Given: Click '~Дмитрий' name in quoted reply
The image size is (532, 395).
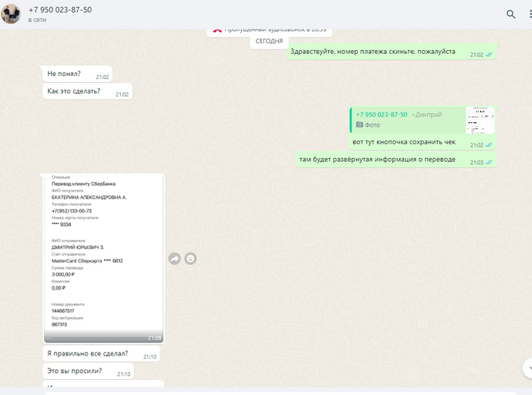Looking at the screenshot, I should [x=426, y=115].
